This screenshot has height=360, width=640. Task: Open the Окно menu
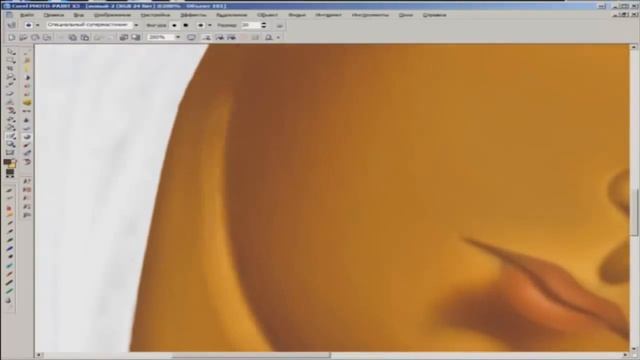point(405,15)
